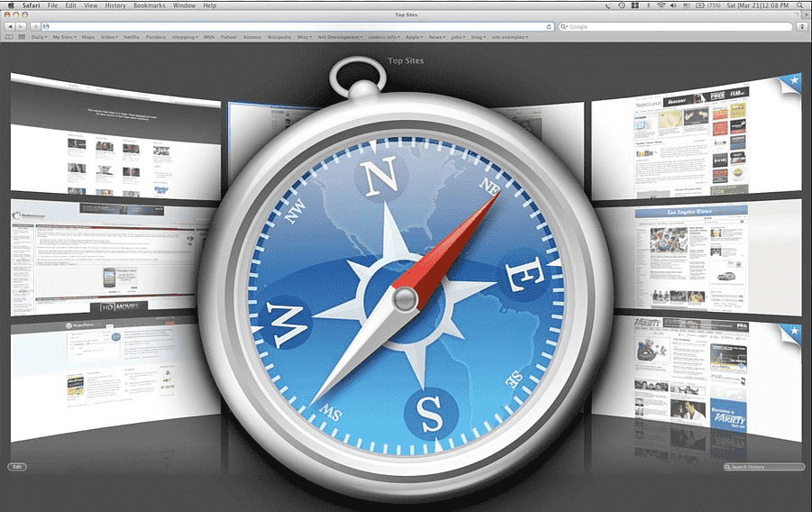Viewport: 812px width, 512px height.
Task: Expand the shopping bookmarks folder
Action: (185, 37)
